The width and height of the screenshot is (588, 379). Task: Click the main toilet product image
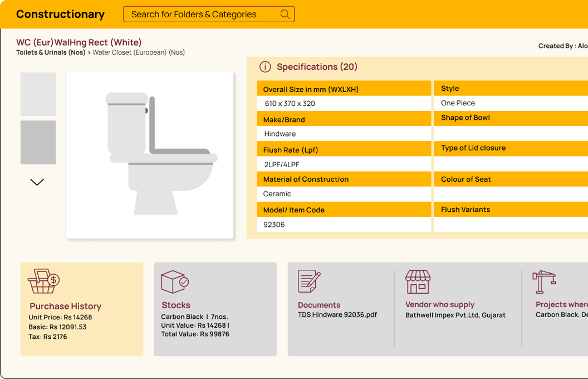click(x=150, y=154)
